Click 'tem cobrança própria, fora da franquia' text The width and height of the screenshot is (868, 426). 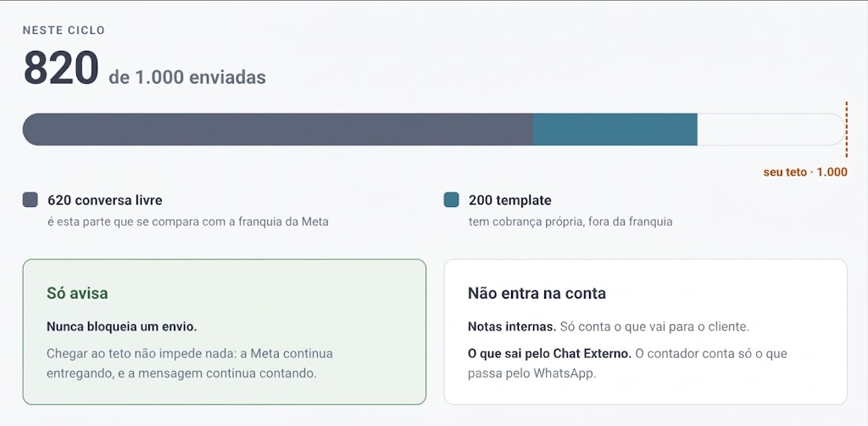pos(570,221)
